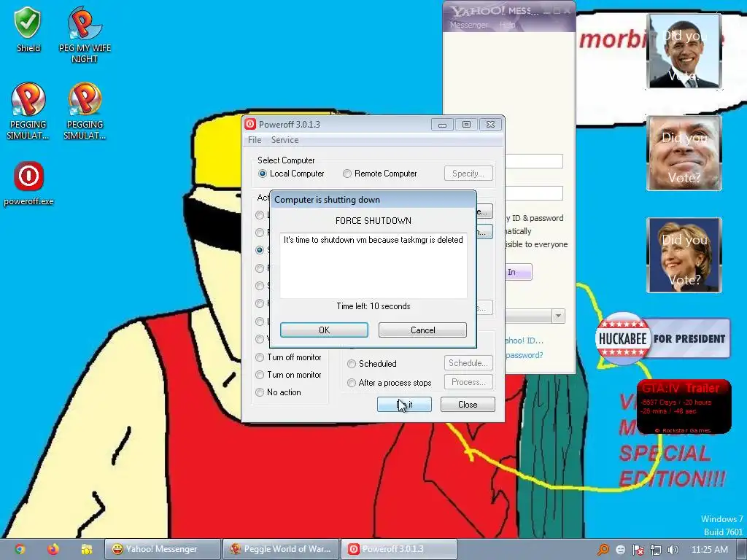Click the Sign In button in Yahoo

[x=519, y=272]
